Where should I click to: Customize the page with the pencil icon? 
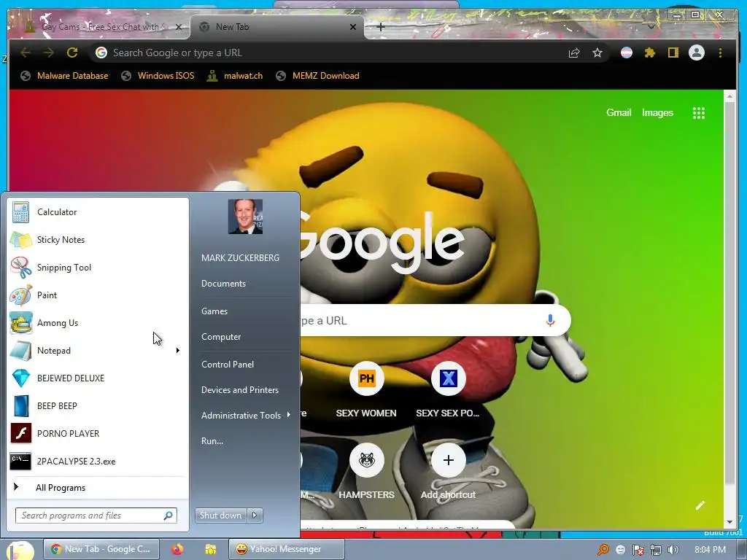click(x=700, y=505)
